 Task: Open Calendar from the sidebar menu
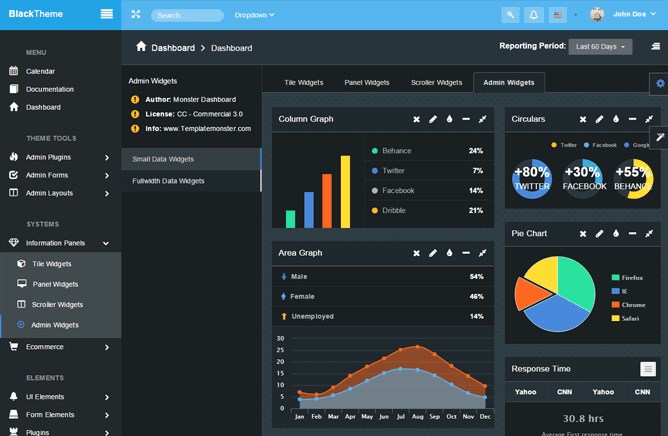[40, 71]
